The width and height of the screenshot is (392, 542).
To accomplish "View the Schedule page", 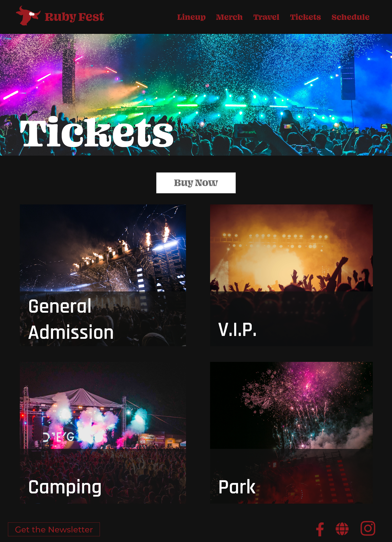I will [350, 17].
